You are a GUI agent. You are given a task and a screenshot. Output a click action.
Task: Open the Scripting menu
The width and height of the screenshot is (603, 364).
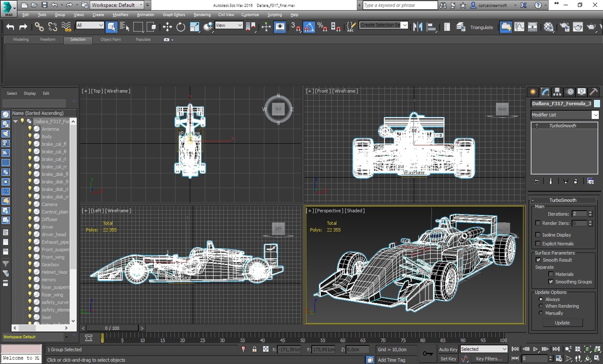click(275, 15)
